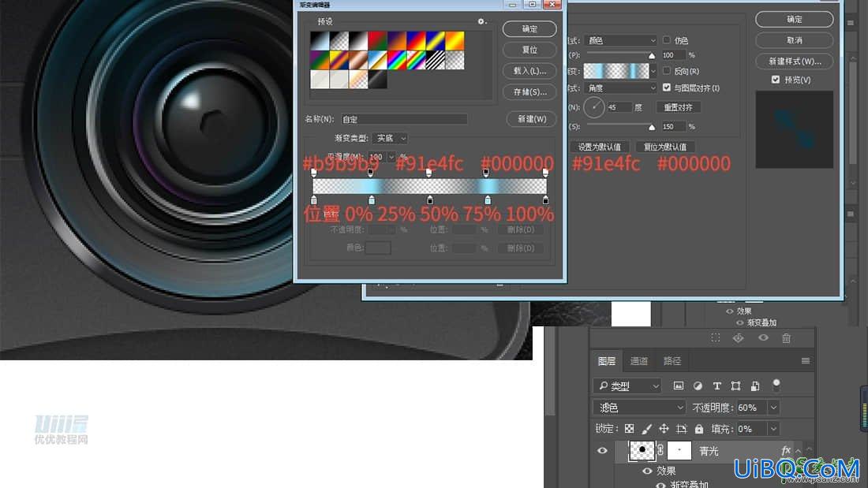Click the angle dial control
Image resolution: width=868 pixels, height=488 pixels.
tap(594, 107)
